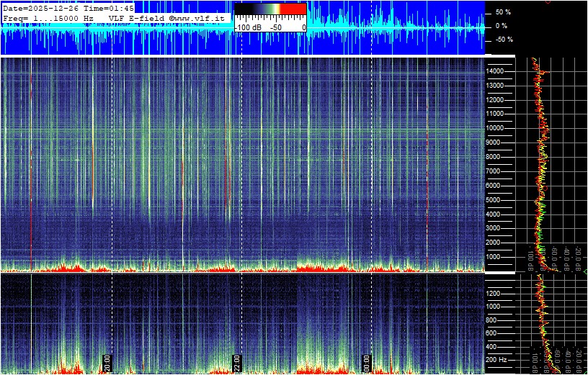The width and height of the screenshot is (588, 375).
Task: Click the 11000 frequency axis label
Action: coord(495,114)
